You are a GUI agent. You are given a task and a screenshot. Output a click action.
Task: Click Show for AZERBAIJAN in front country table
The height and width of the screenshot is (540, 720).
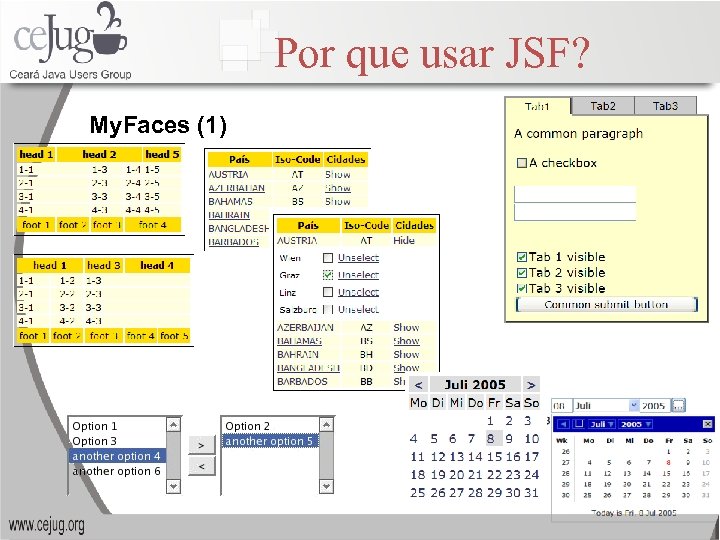406,327
